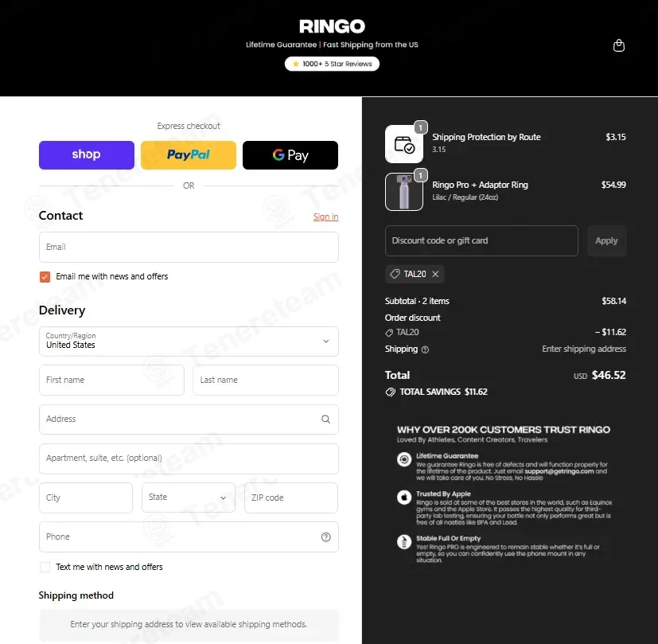Viewport: 658px width, 644px height.
Task: Show the Shipping info help icon
Action: 425,349
